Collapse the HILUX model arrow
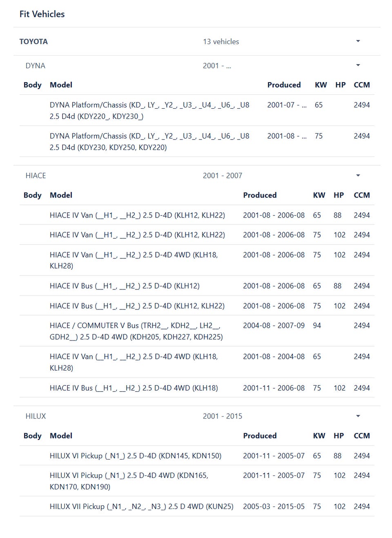 point(358,416)
